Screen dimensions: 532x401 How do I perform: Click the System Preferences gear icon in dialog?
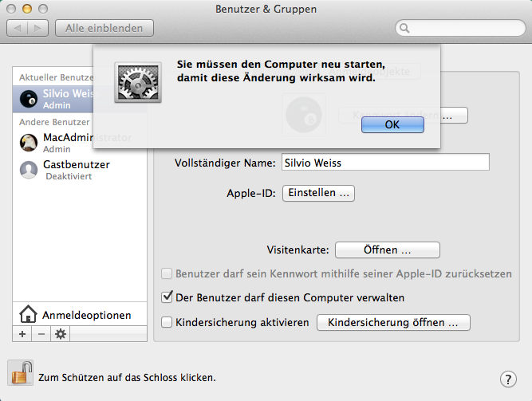[138, 82]
